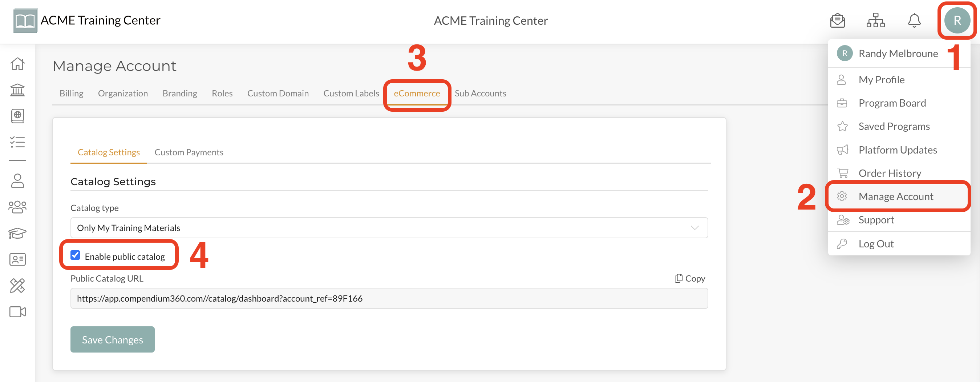Select the graduation cap sidebar icon
Screen dimensions: 980x382
(x=17, y=233)
